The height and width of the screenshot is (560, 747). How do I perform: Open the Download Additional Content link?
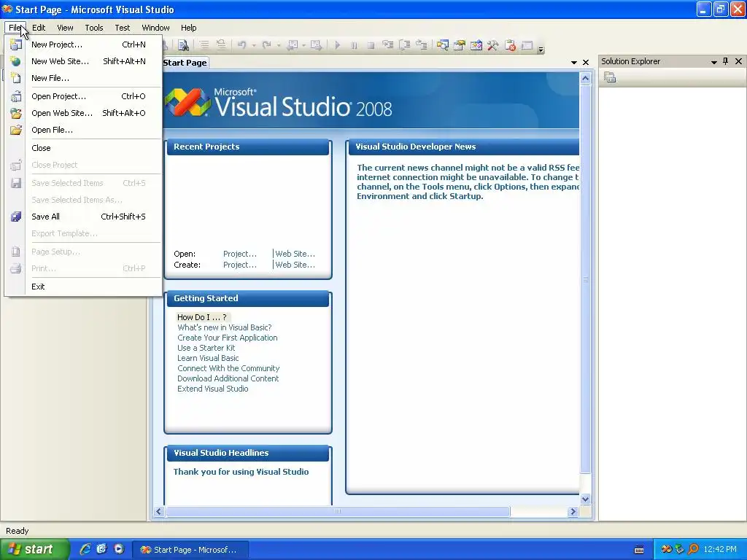(228, 378)
